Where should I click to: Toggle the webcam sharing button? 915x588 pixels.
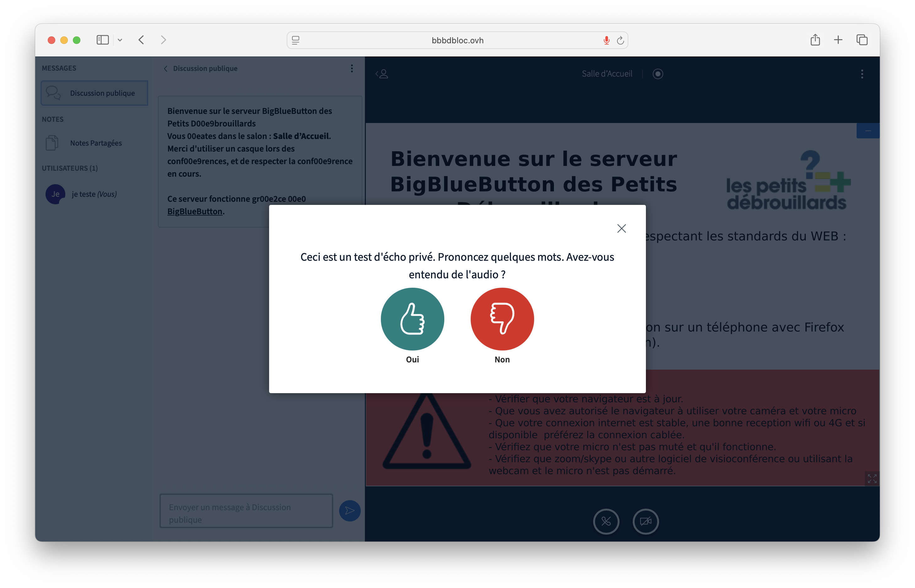[x=645, y=521]
